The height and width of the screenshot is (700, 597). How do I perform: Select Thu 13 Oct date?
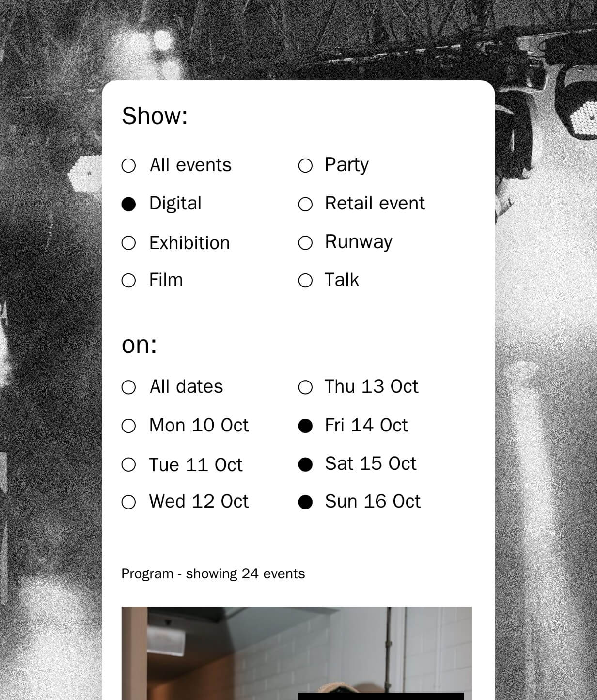[x=305, y=387]
